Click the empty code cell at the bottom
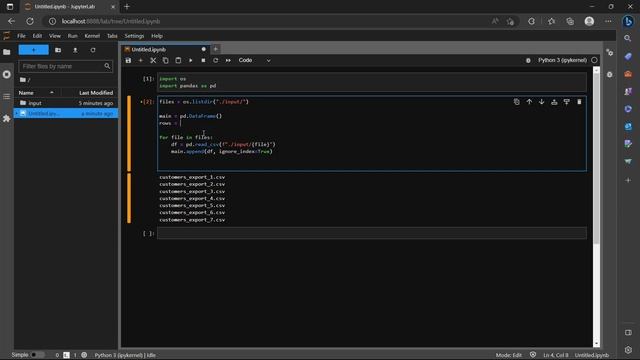This screenshot has width=640, height=360. [372, 233]
